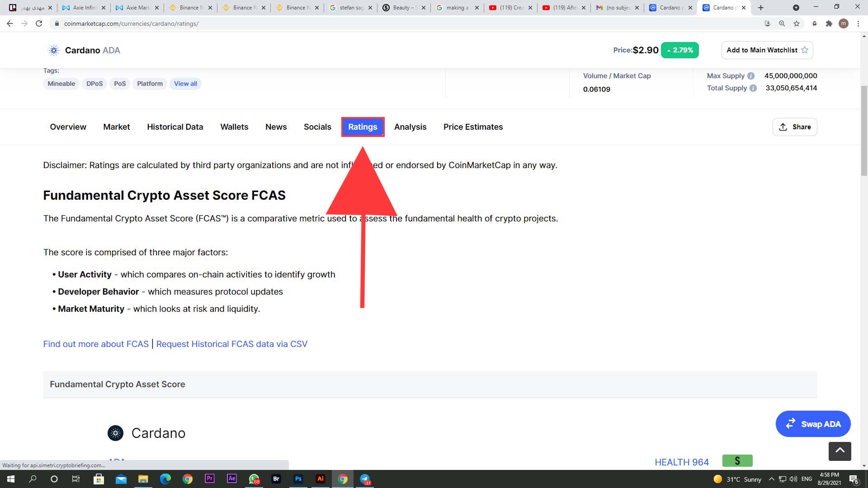Click the Mineable tag toggle

click(61, 84)
